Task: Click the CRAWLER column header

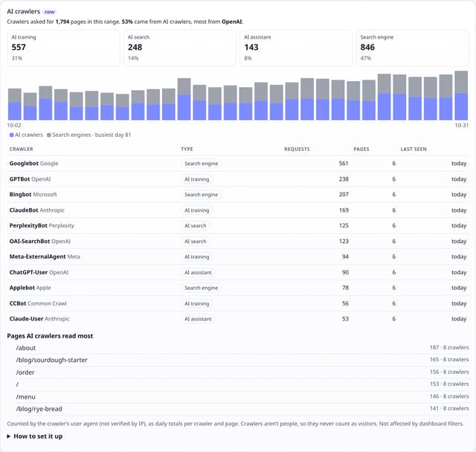Action: [x=22, y=149]
